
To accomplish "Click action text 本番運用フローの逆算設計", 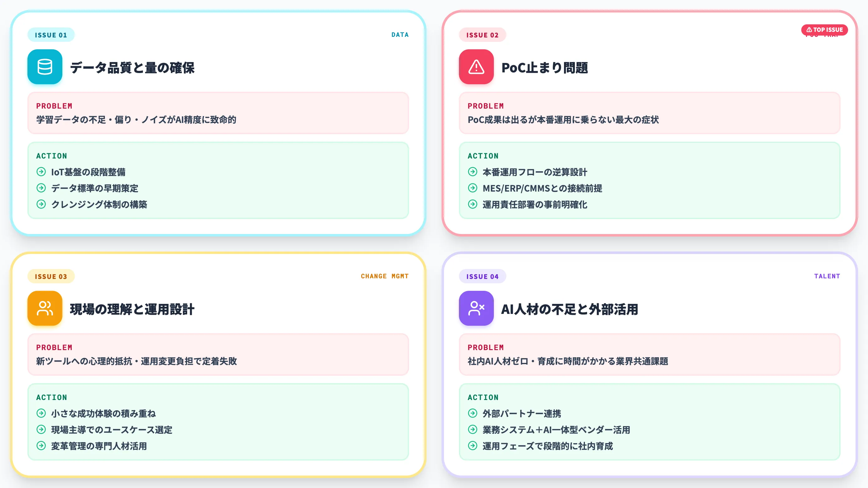I will (x=535, y=172).
